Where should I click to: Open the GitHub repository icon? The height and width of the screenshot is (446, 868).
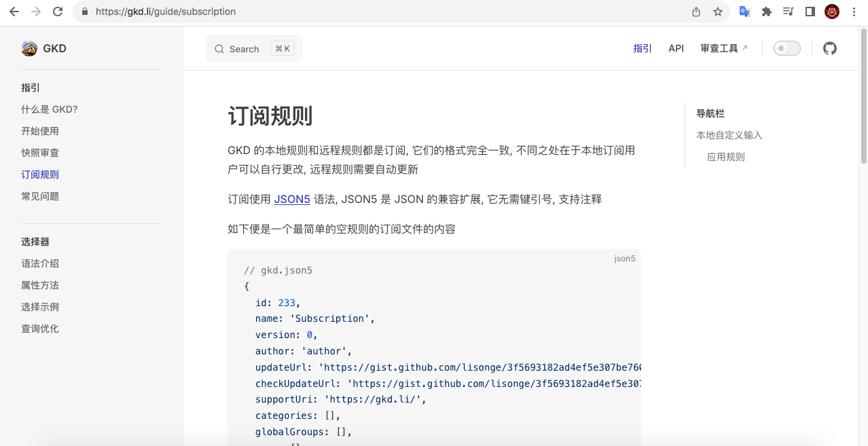[830, 48]
